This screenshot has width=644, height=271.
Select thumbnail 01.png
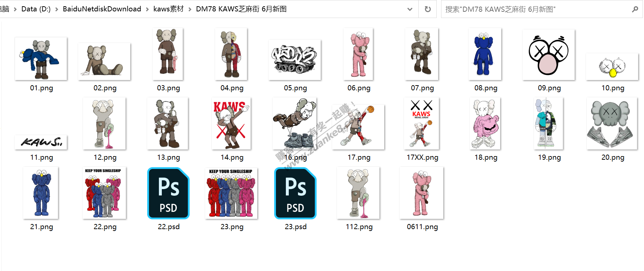(41, 59)
